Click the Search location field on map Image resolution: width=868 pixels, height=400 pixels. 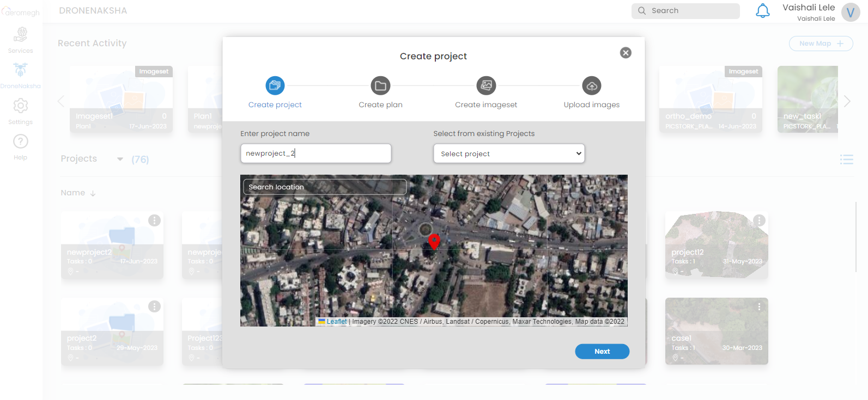325,187
